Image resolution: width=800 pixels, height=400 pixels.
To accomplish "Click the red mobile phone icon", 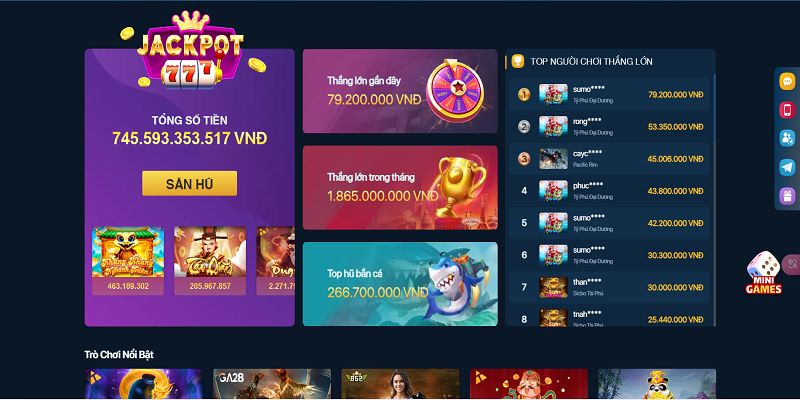I will [787, 110].
